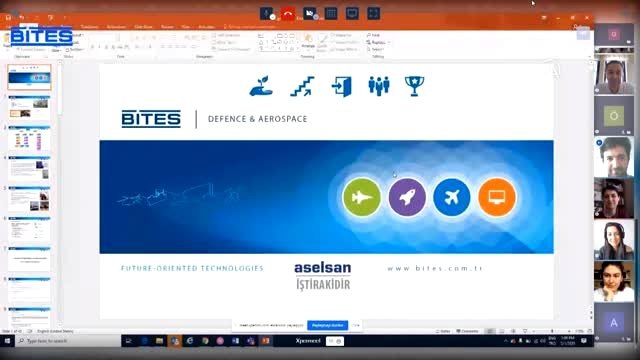Open the grid layout icon in the call toolbar
The width and height of the screenshot is (640, 360).
tap(331, 13)
